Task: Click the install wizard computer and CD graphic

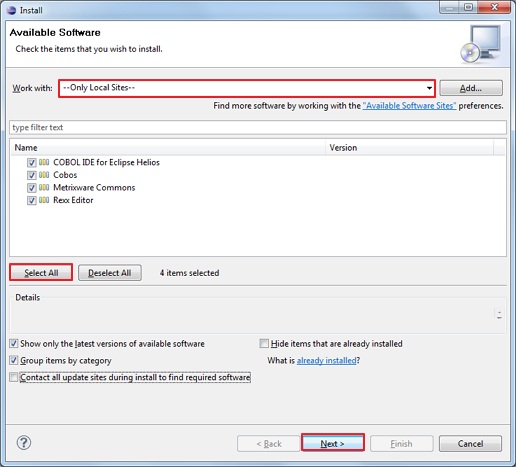Action: point(481,44)
